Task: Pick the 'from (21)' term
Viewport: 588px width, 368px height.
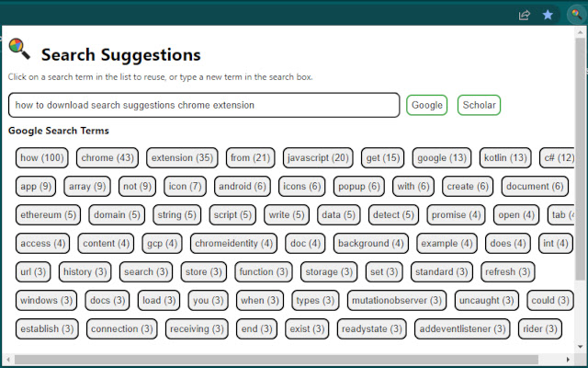Action: click(250, 157)
